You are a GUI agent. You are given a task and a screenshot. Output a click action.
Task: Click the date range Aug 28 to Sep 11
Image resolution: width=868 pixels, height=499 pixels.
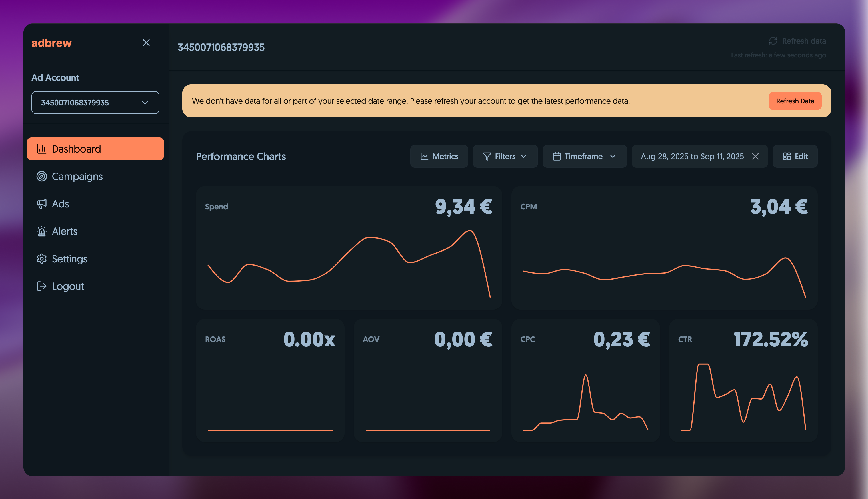coord(692,156)
